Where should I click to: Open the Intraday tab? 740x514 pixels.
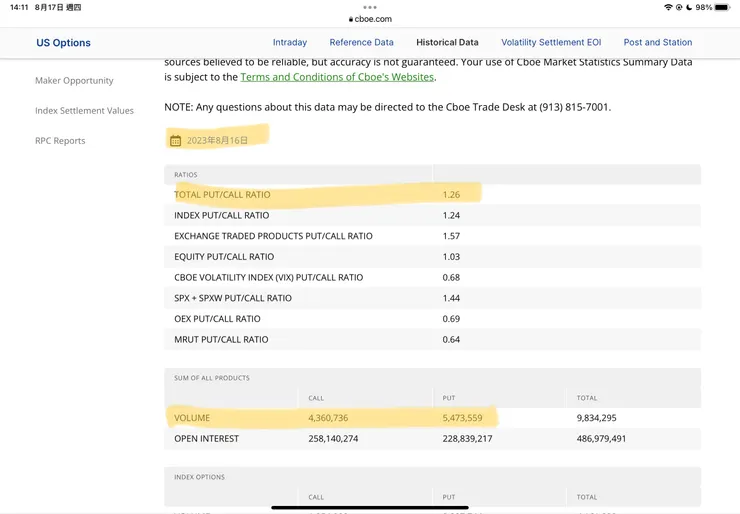tap(290, 42)
